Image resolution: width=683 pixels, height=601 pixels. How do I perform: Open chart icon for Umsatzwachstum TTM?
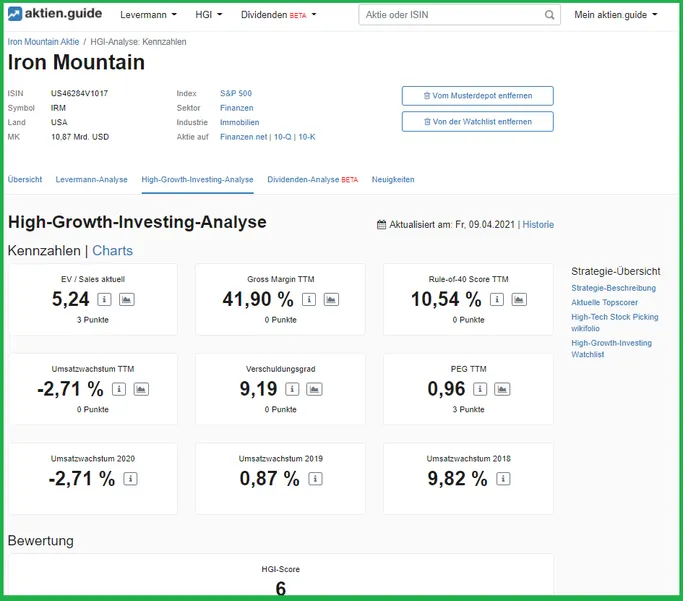(141, 389)
